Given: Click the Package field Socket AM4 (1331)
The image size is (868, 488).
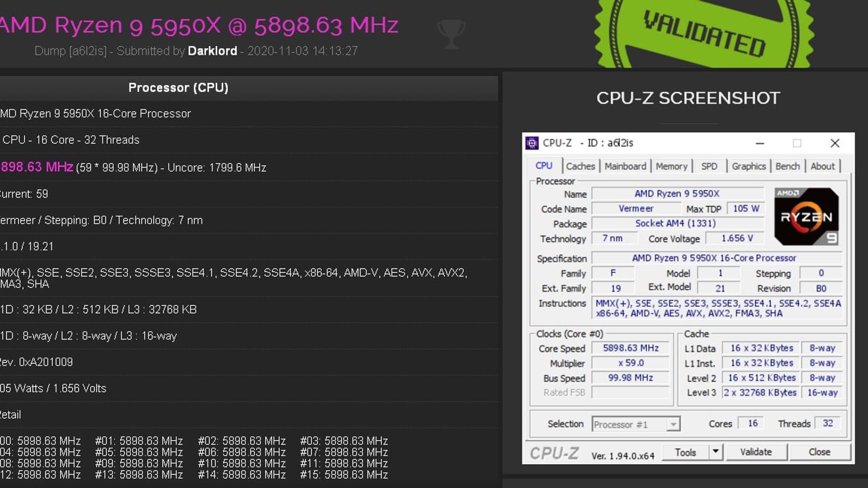Looking at the screenshot, I should point(678,223).
